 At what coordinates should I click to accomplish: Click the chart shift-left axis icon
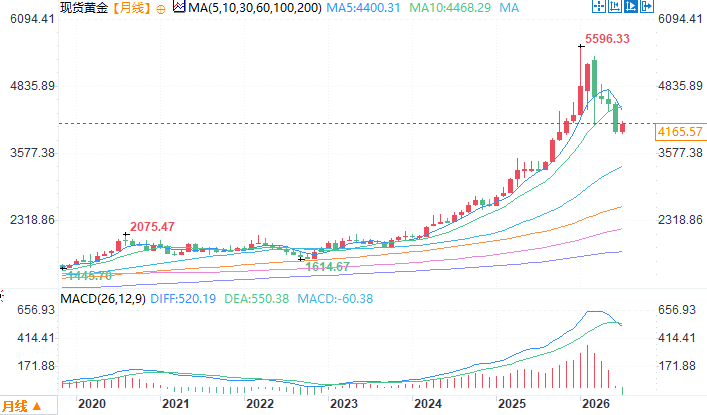point(615,6)
